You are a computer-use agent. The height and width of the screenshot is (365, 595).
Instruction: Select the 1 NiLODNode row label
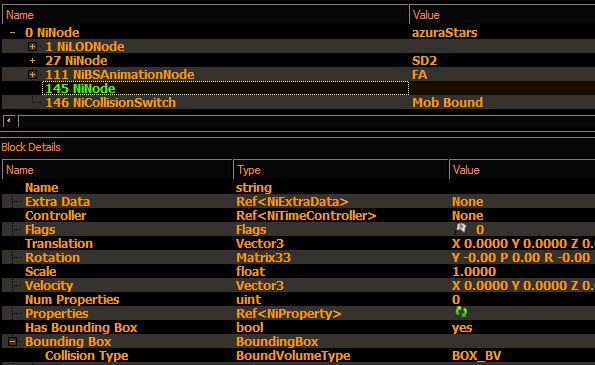pyautogui.click(x=85, y=47)
